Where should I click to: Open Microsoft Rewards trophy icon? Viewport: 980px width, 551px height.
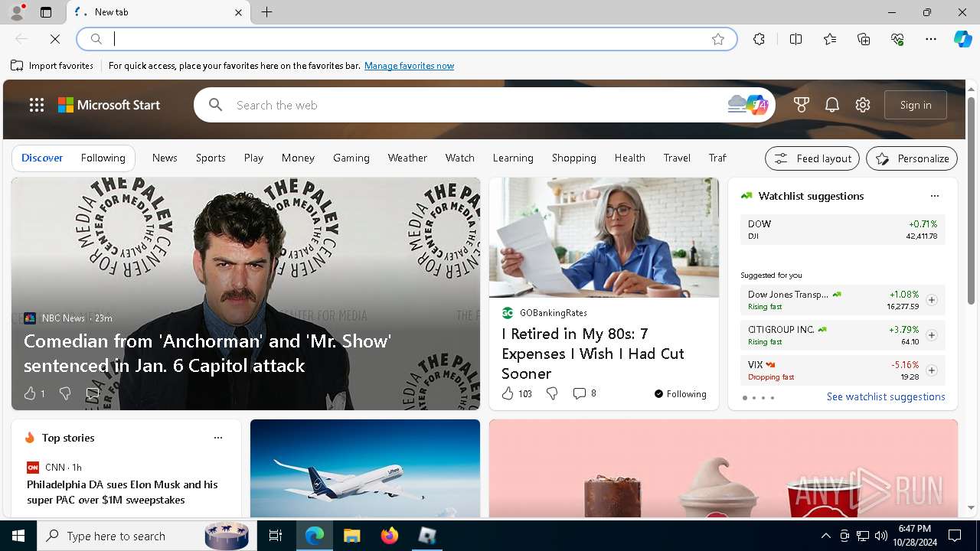tap(802, 105)
